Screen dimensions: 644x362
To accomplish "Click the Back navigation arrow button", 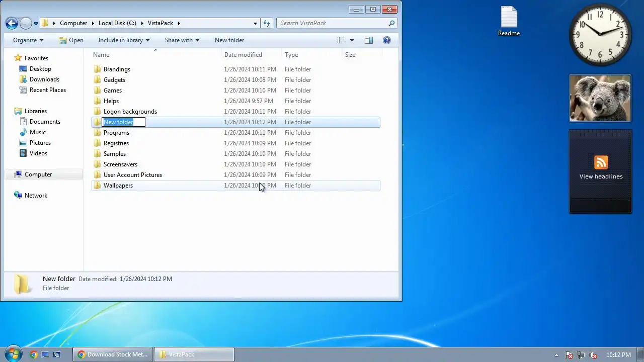I will click(12, 23).
